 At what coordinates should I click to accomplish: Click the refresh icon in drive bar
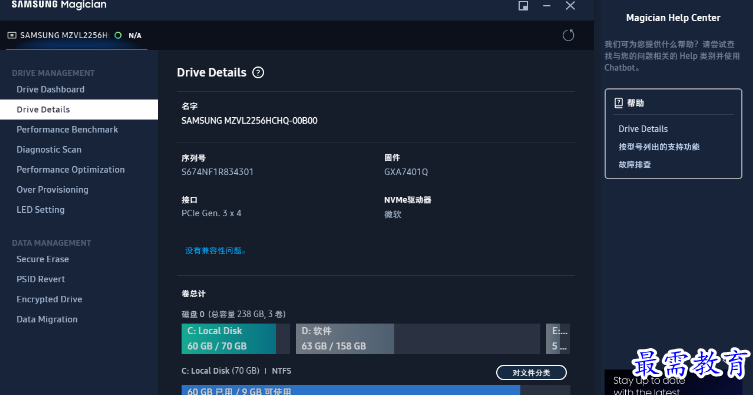tap(568, 35)
